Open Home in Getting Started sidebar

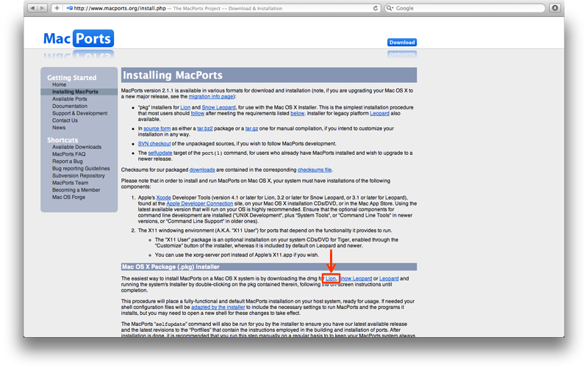pyautogui.click(x=60, y=84)
